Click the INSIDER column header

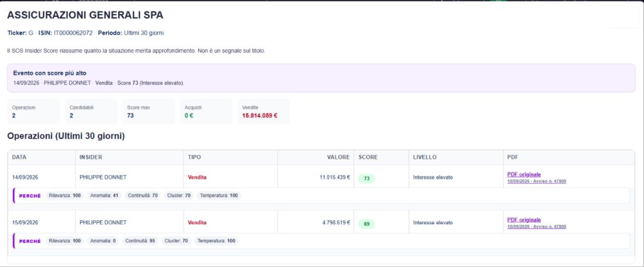click(x=129, y=157)
